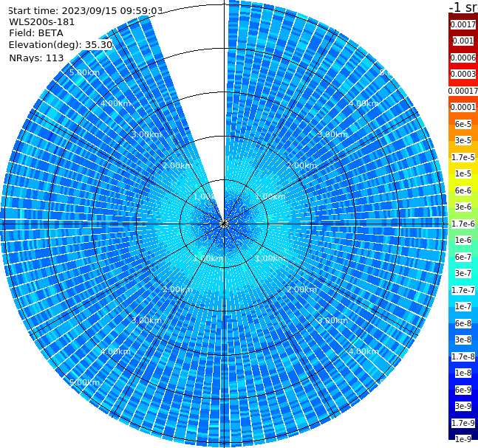
Task: Click the 6e-7 colorbar label
Action: [x=463, y=257]
